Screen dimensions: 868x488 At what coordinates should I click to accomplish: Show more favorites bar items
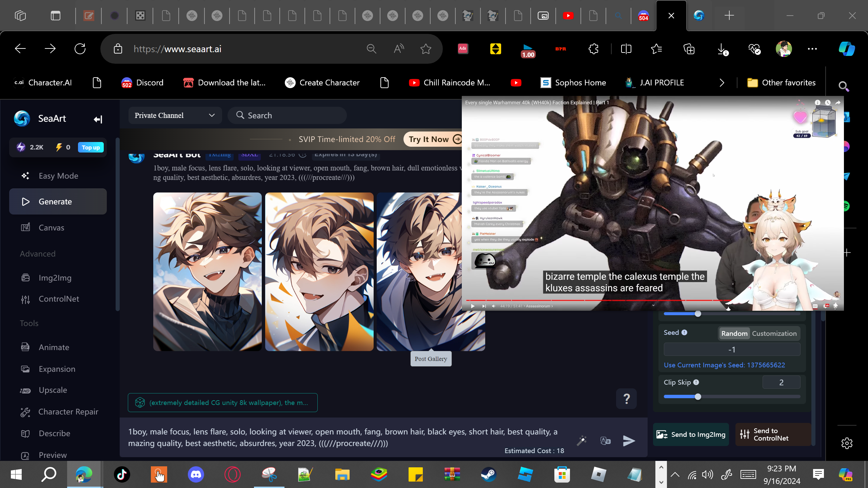722,83
